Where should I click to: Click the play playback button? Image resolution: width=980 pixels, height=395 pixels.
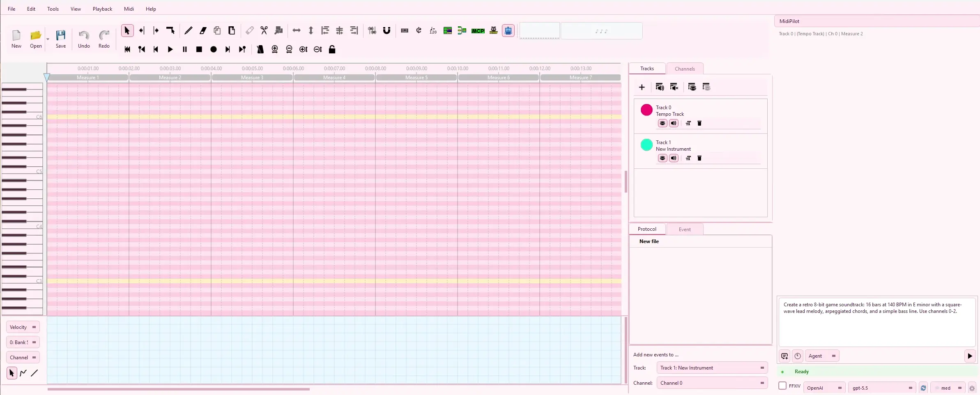[170, 49]
